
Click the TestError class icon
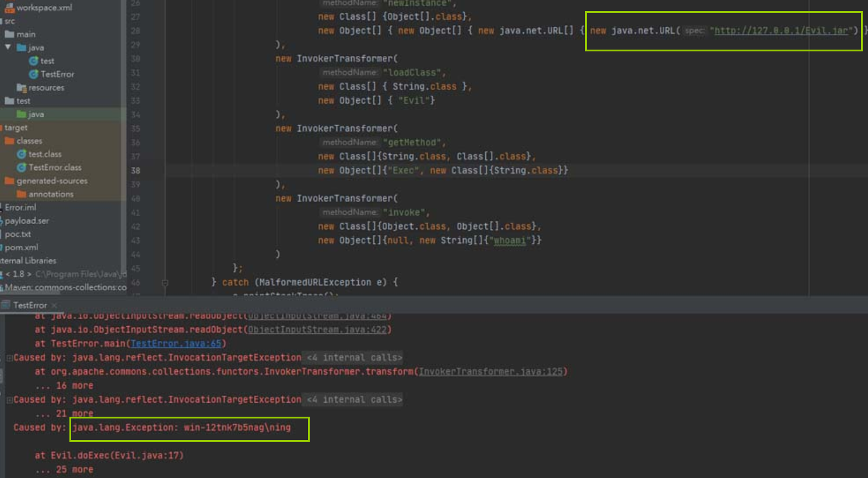coord(34,74)
